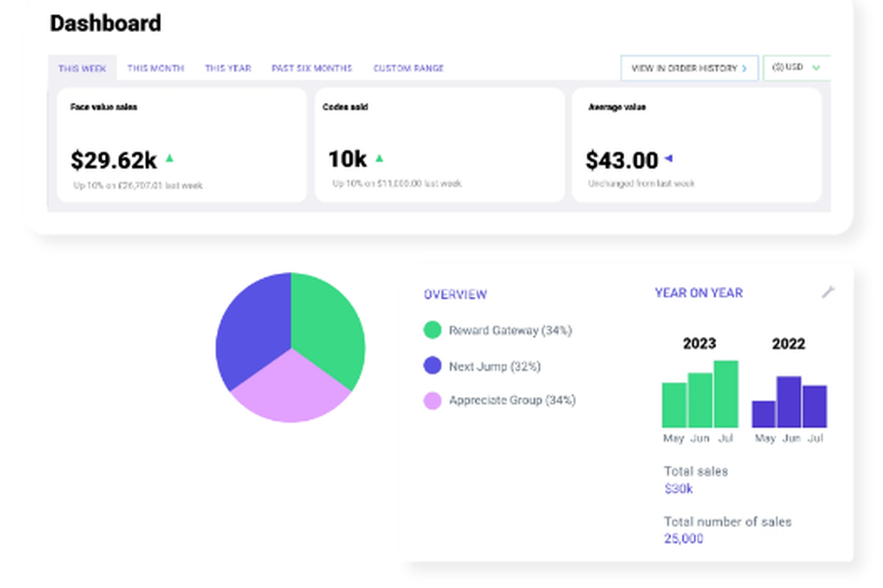Click the wrench icon in Year on Year
The height and width of the screenshot is (588, 883).
pos(828,291)
